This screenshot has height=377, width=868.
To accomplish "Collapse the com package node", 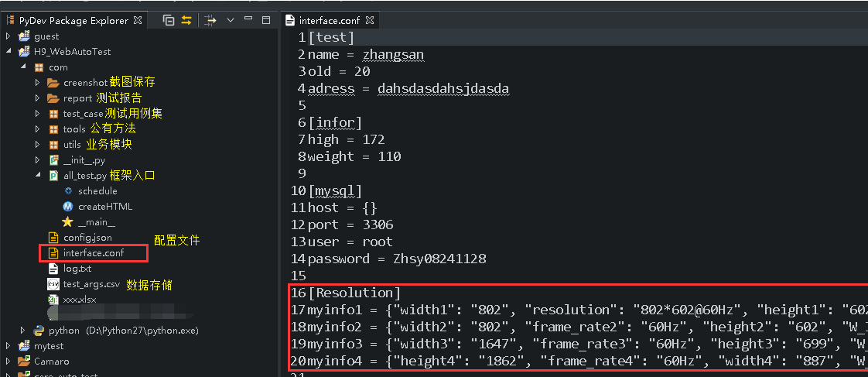I will [x=22, y=67].
